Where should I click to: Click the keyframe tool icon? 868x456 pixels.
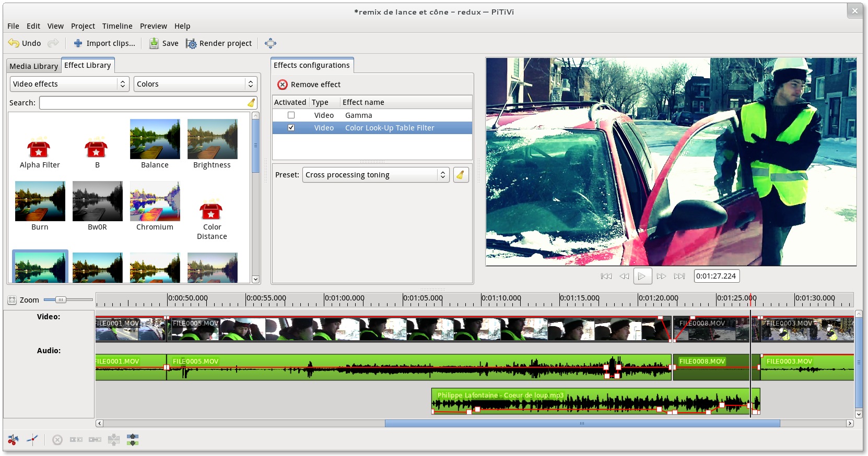32,440
